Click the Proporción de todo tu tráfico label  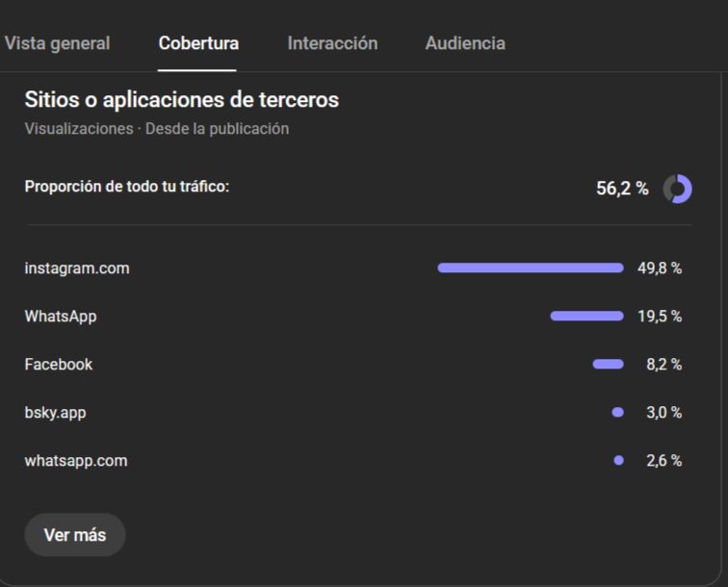pyautogui.click(x=127, y=187)
